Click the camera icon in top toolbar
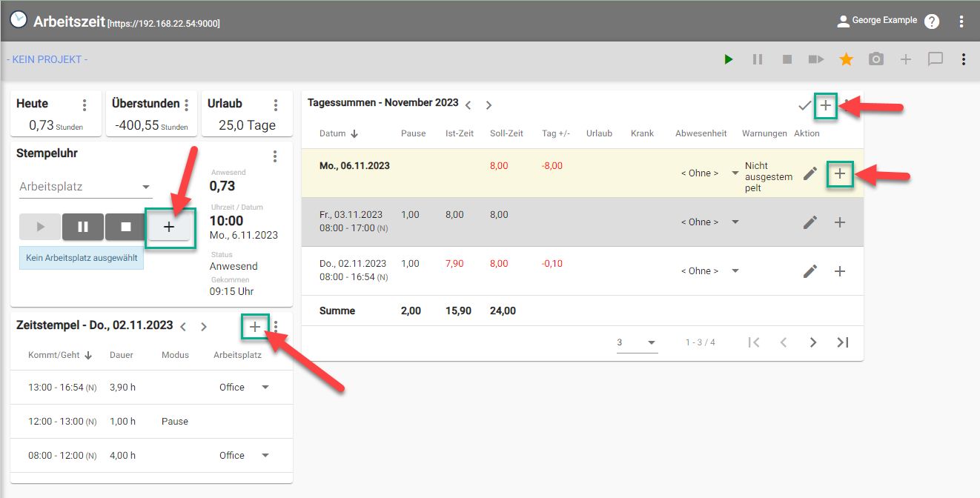Screen dimensions: 980x498 [x=876, y=59]
